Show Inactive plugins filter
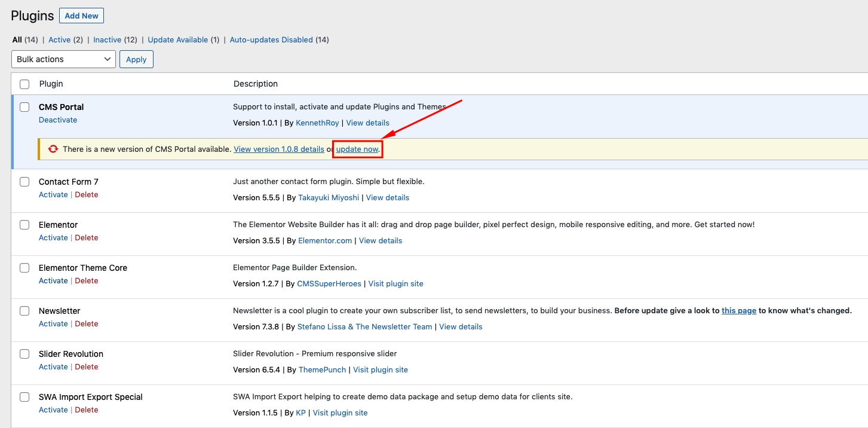 point(108,40)
